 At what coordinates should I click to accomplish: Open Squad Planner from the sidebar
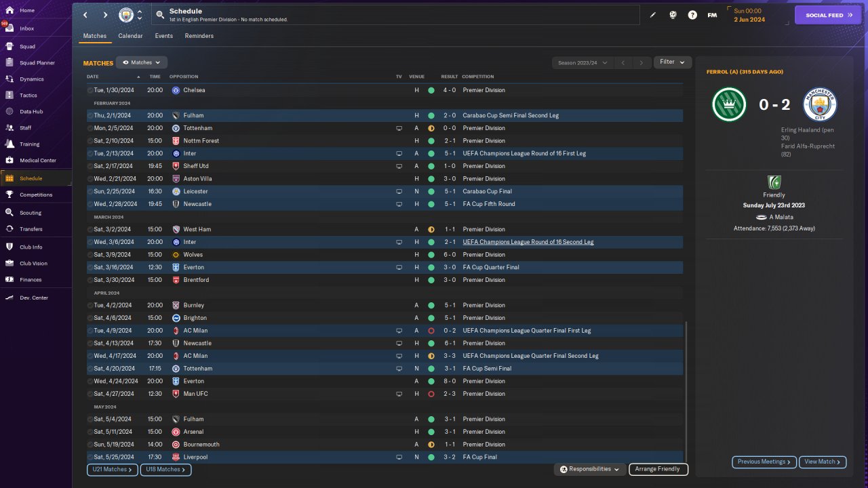click(35, 62)
